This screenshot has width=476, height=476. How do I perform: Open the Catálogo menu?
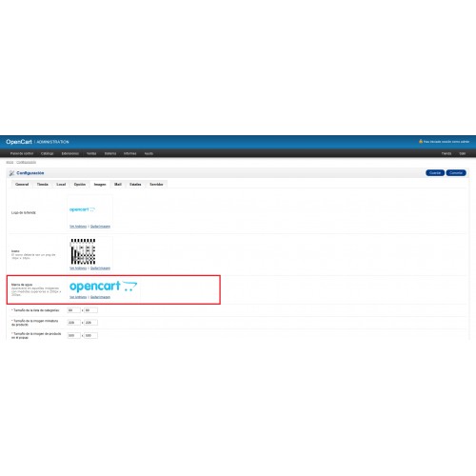tap(48, 153)
